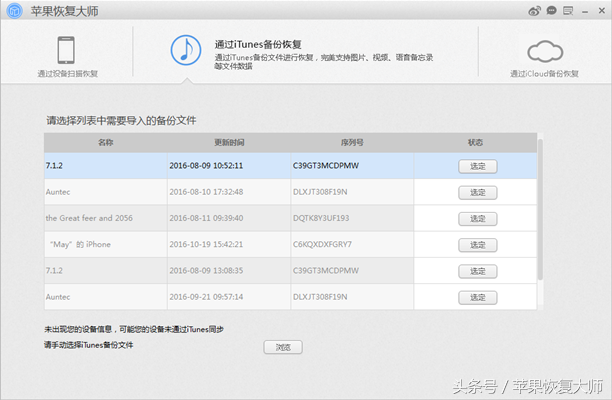Screen dimensions: 612x400
Task: Sort by the 序列号 column header
Action: (x=352, y=142)
